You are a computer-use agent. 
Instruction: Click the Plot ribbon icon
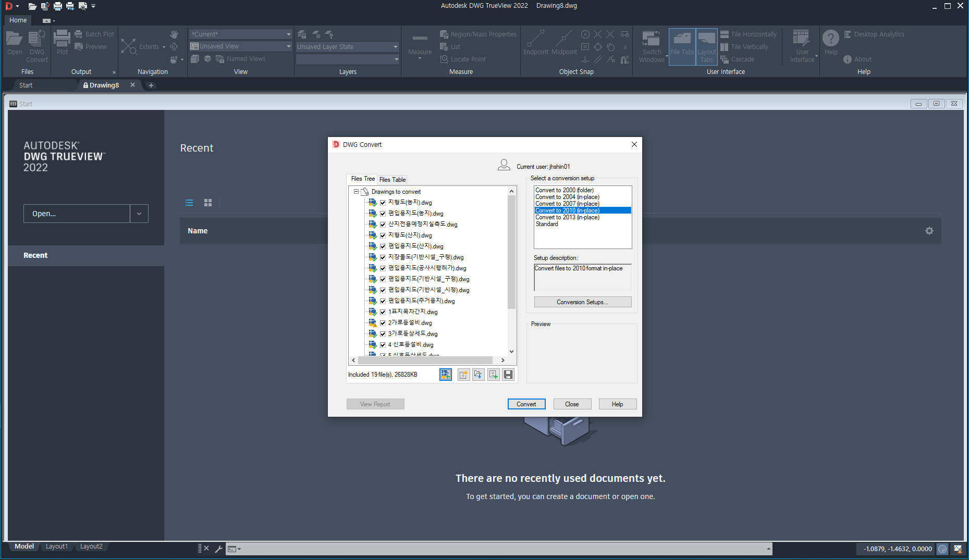tap(62, 43)
